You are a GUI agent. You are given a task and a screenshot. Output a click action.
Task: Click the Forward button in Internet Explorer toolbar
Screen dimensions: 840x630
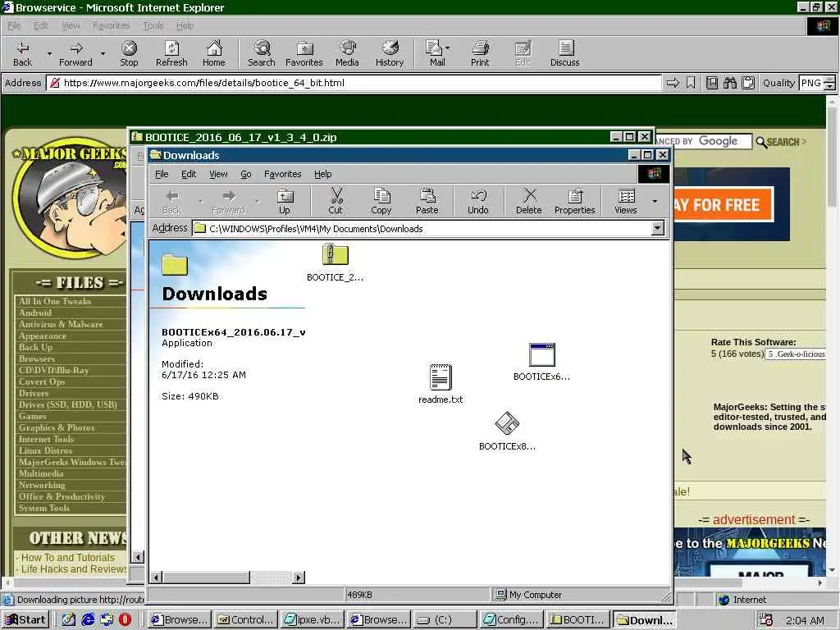coord(75,54)
